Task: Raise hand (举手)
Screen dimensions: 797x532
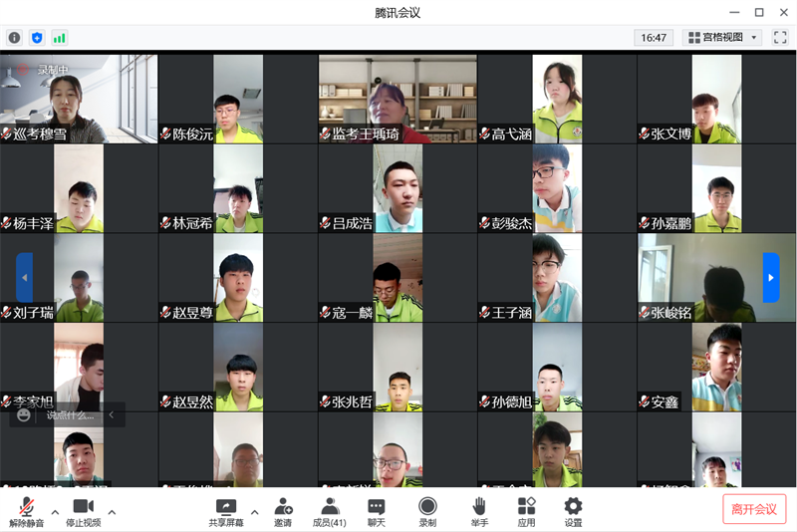Action: (x=479, y=512)
